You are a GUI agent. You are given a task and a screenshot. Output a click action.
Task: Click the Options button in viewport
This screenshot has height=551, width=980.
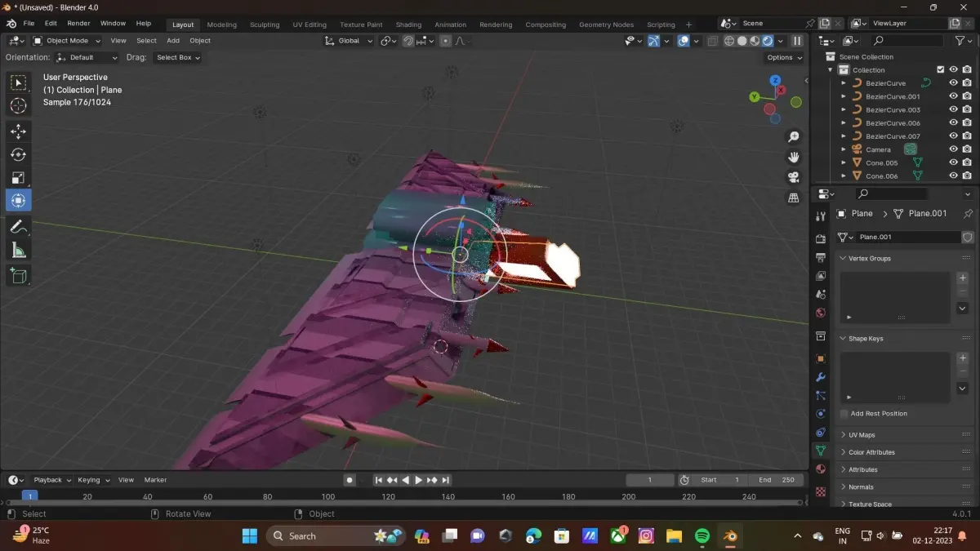pos(784,57)
